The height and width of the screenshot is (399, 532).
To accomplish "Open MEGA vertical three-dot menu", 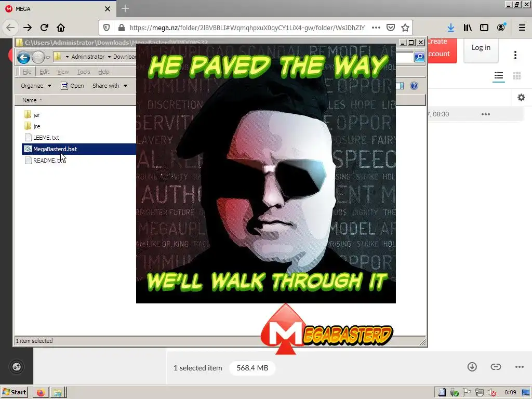I will pos(515,55).
